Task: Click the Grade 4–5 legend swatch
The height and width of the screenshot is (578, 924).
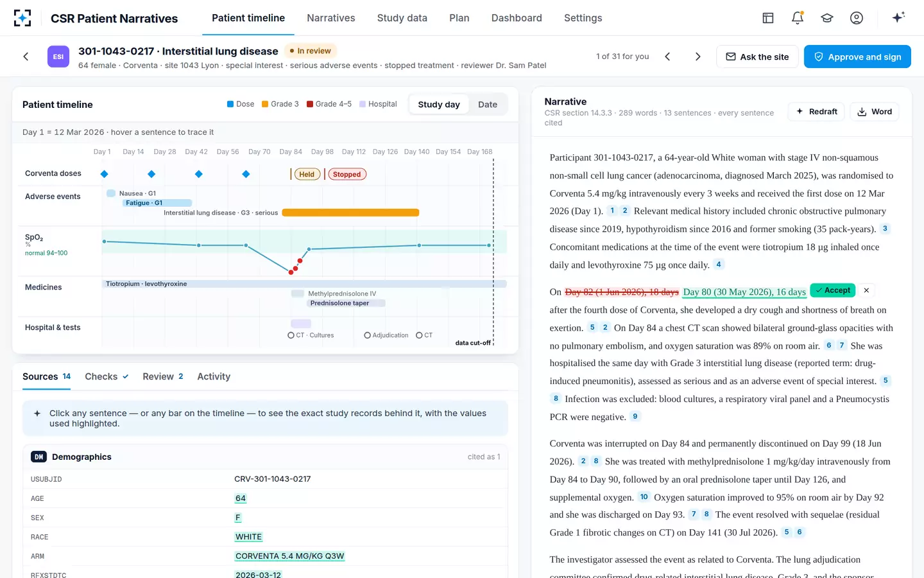Action: click(310, 104)
